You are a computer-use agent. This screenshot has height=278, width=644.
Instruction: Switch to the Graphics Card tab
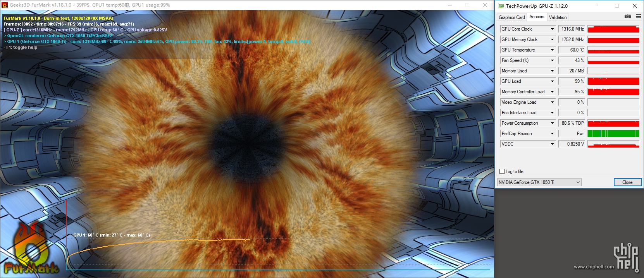tap(512, 17)
